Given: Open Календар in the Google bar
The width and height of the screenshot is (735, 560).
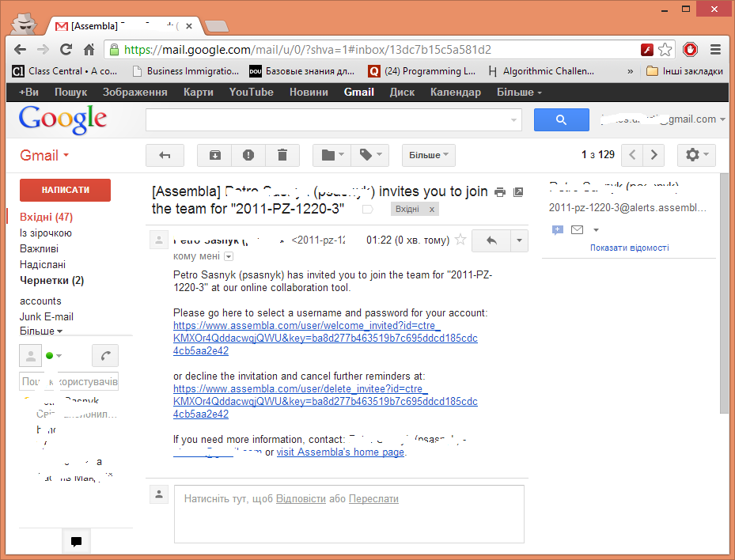Looking at the screenshot, I should pyautogui.click(x=456, y=93).
